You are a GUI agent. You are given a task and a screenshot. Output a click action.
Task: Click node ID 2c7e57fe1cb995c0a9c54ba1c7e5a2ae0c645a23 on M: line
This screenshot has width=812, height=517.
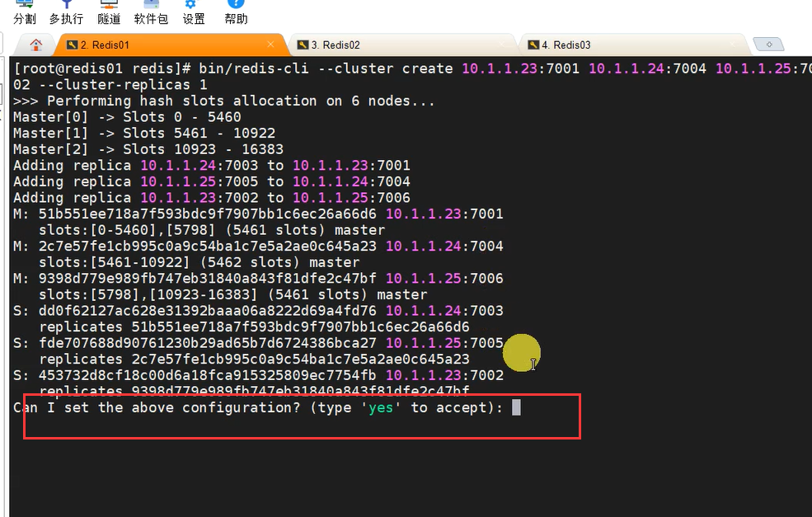pyautogui.click(x=207, y=246)
